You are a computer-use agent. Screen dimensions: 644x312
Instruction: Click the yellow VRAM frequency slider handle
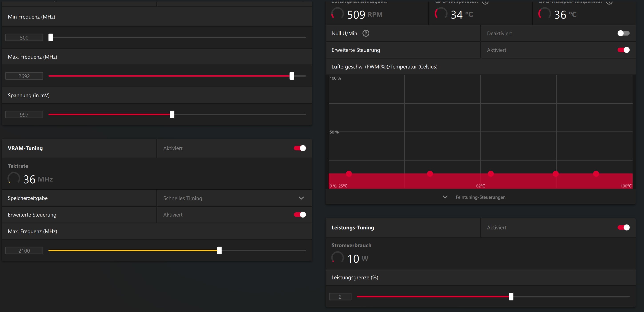[219, 250]
